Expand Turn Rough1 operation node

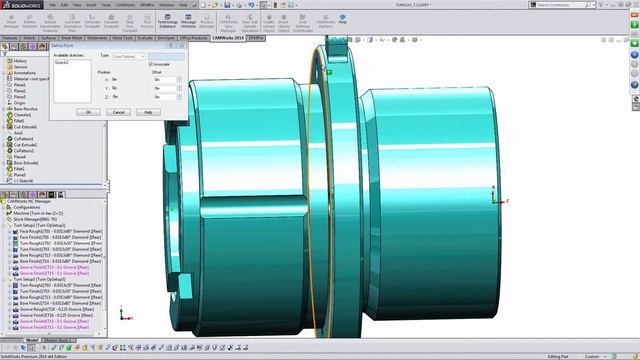coord(10,243)
